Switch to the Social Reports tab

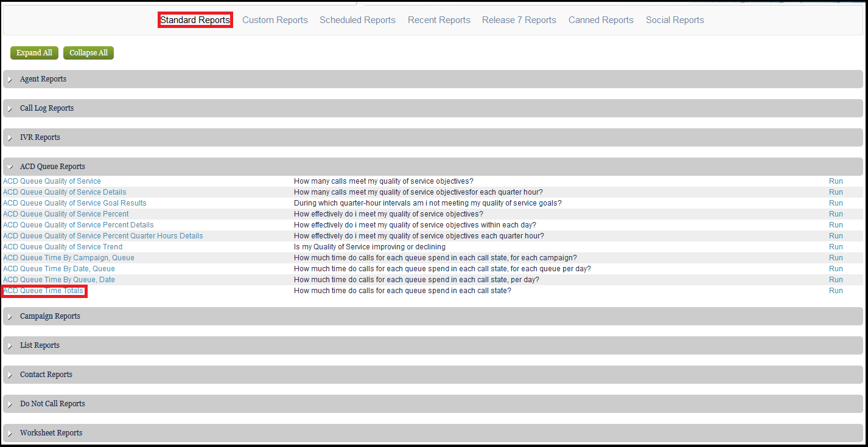675,20
